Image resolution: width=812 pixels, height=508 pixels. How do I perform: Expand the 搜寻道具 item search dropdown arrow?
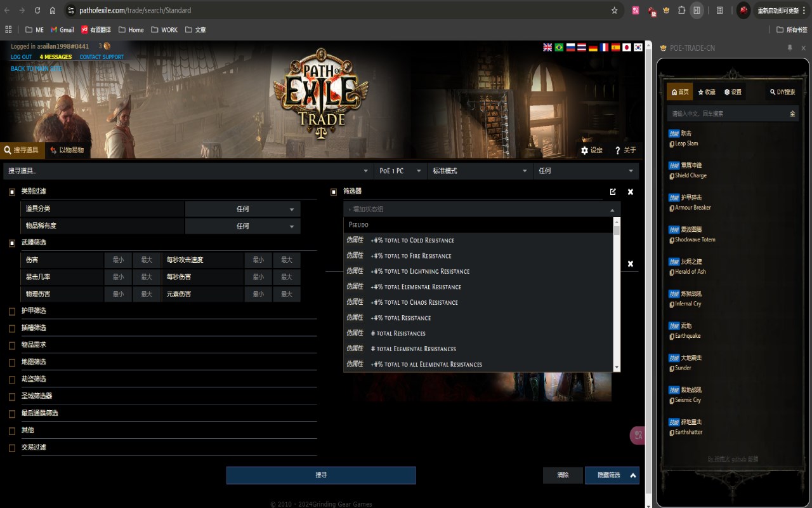pyautogui.click(x=365, y=171)
